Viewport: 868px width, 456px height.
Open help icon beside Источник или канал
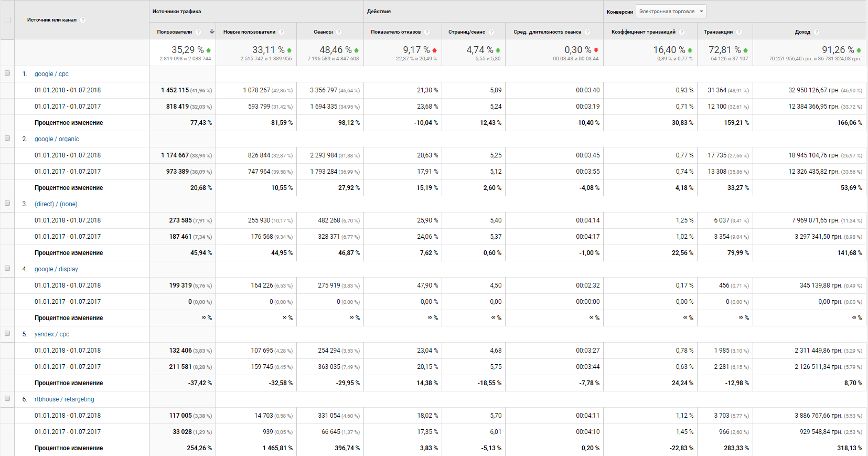(83, 20)
